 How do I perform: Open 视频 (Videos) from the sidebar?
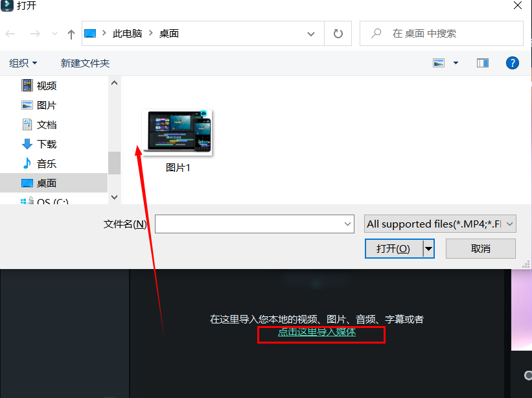[x=47, y=85]
